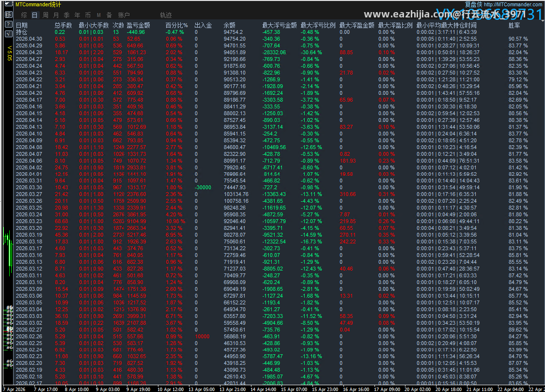
Task: Click the 次数 column header
Action: [x=118, y=25]
